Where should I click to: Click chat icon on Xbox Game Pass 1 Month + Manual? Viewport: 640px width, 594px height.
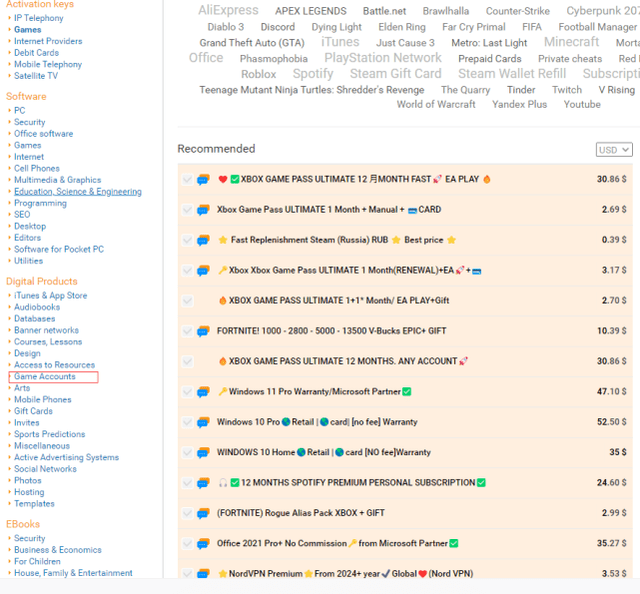[x=203, y=210]
